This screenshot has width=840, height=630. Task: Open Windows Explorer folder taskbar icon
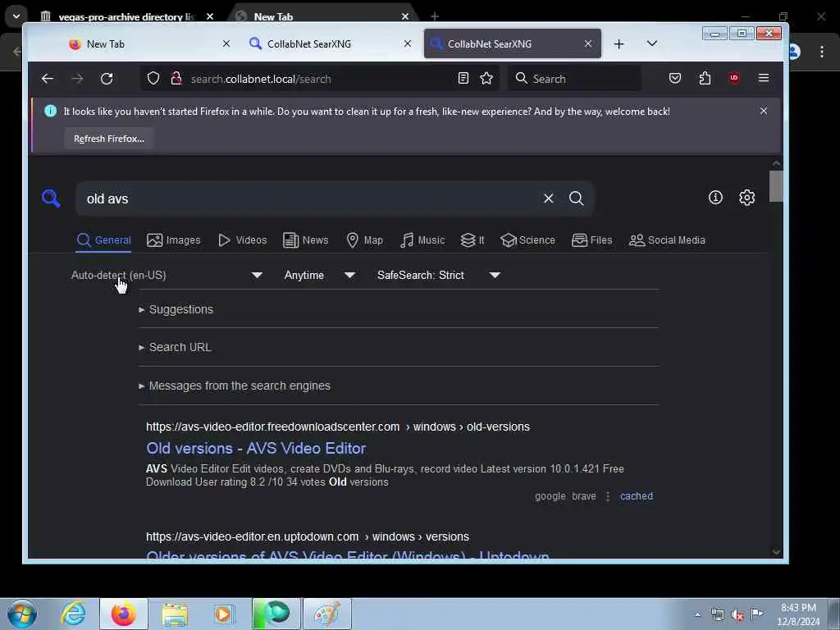pyautogui.click(x=175, y=614)
